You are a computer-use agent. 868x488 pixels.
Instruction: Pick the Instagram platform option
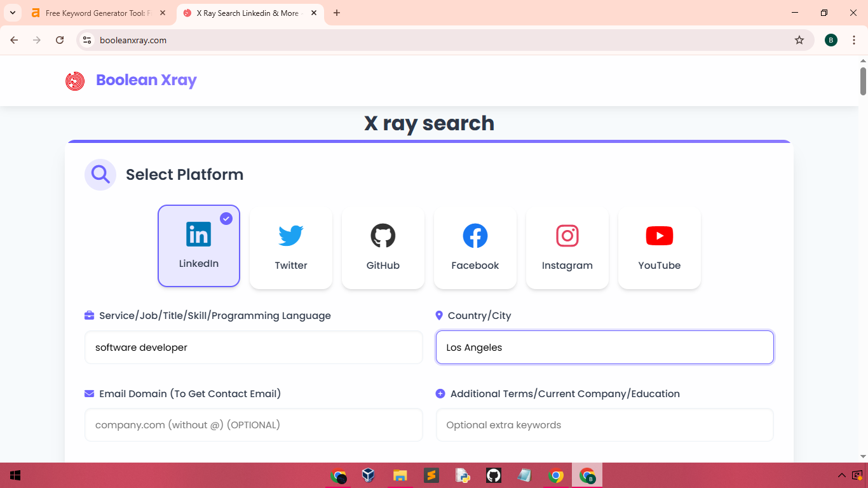pos(567,247)
